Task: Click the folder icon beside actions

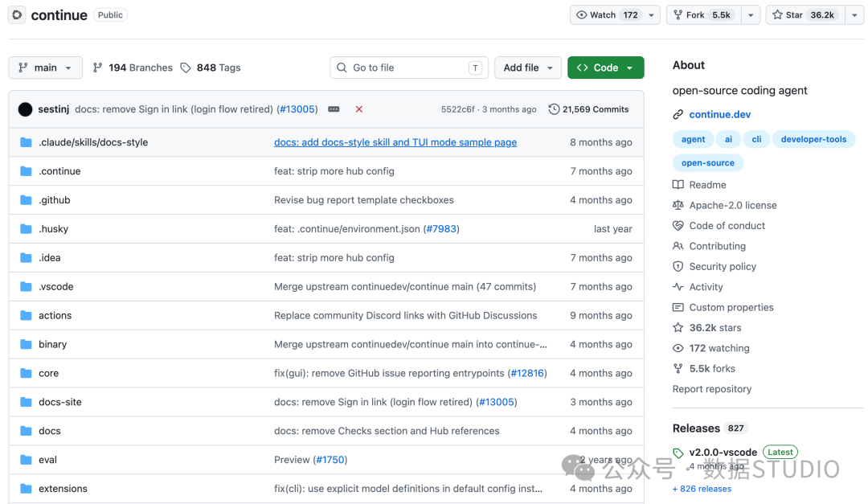Action: 26,315
